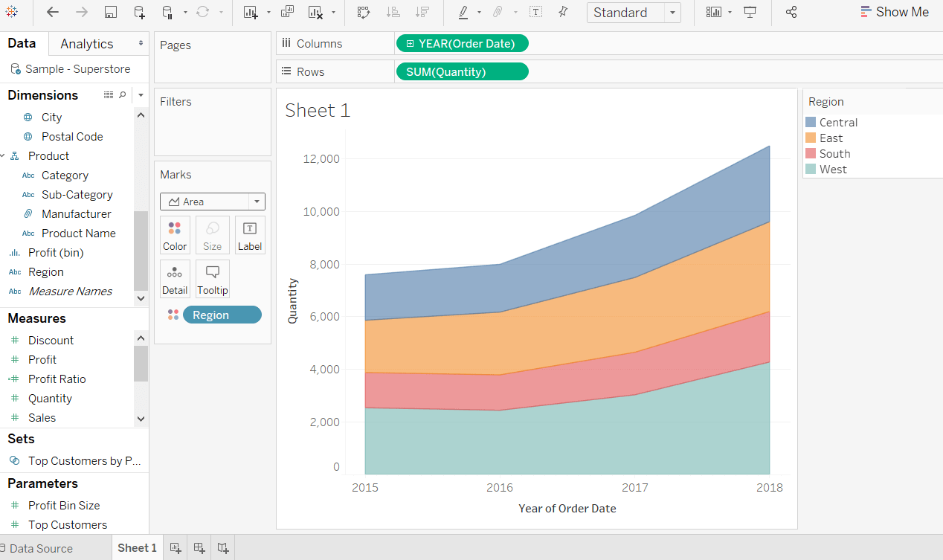
Task: Collapse the Product hierarchy in Dimensions
Action: click(3, 156)
